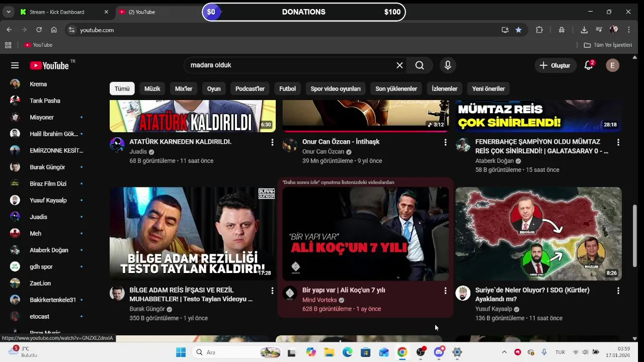Select the Müzik filter chip
The height and width of the screenshot is (362, 644).
pos(152,88)
